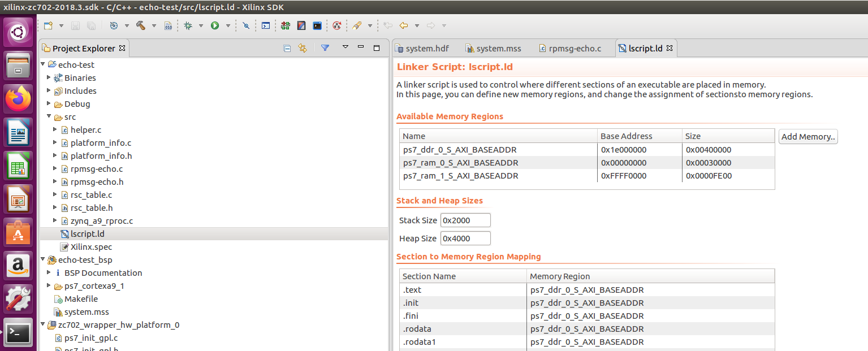Click the build configuration toolbar icon
The height and width of the screenshot is (351, 868).
pos(114,25)
